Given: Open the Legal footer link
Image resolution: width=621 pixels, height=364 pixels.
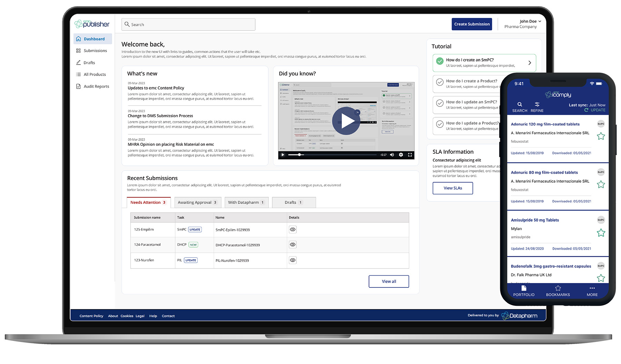Looking at the screenshot, I should tap(140, 316).
